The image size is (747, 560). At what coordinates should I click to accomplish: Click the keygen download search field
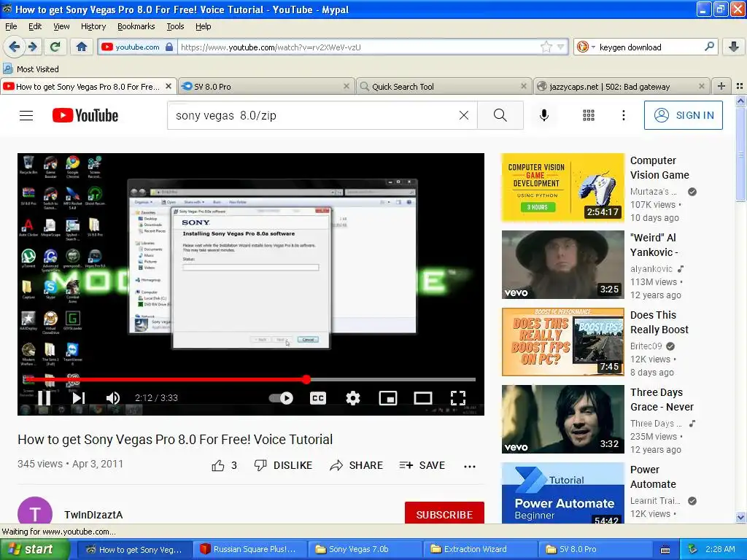pos(650,47)
